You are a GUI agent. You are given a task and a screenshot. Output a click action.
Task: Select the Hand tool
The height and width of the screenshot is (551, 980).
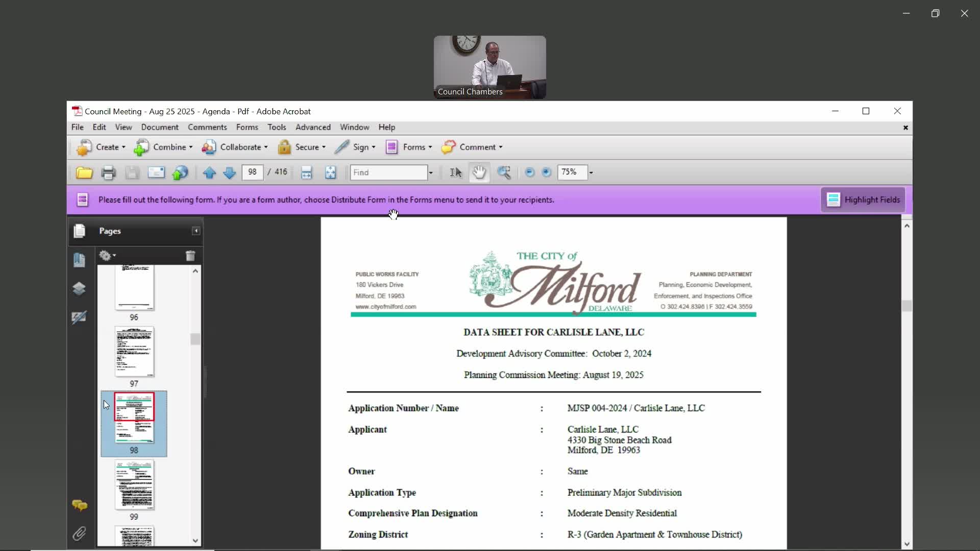click(x=479, y=173)
